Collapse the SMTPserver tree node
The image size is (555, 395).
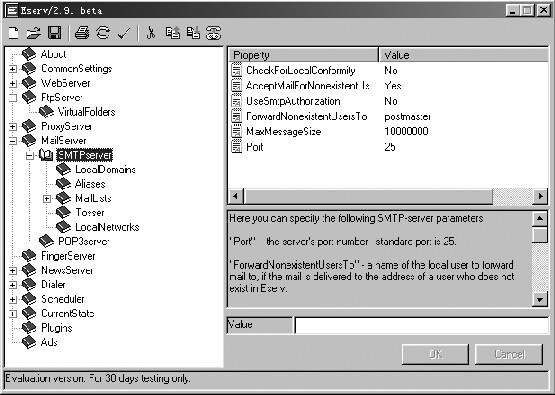[30, 155]
